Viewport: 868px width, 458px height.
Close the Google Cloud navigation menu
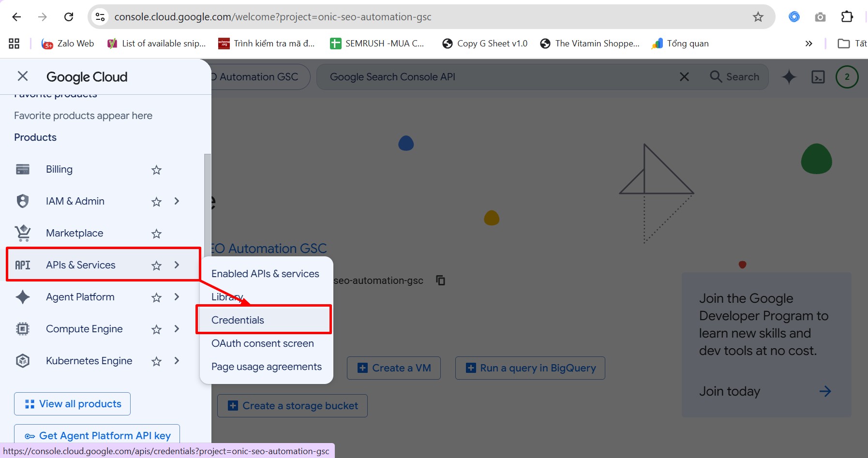23,76
